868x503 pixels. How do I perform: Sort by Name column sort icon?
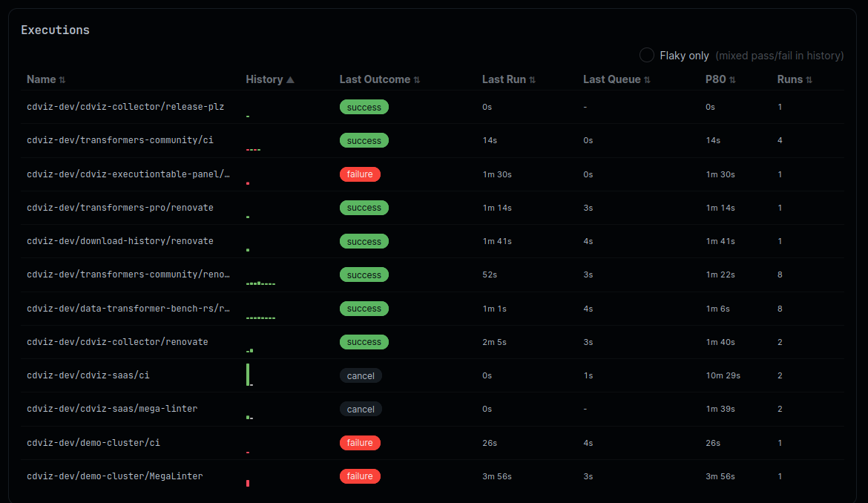coord(62,79)
